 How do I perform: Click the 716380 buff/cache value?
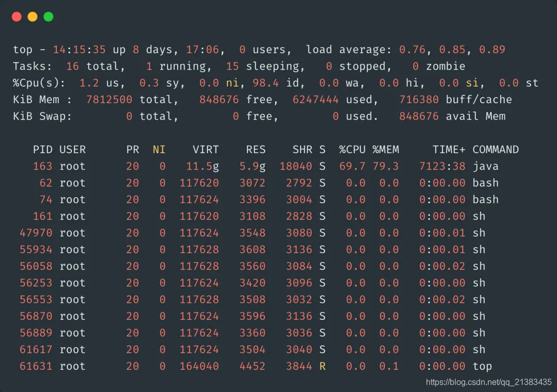tap(419, 100)
